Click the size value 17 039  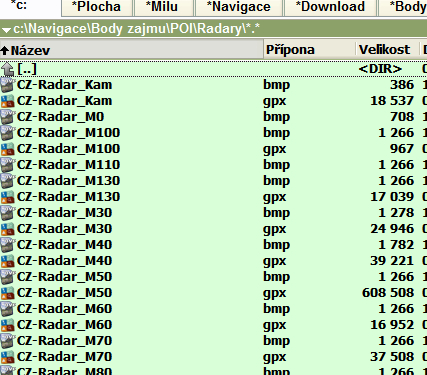[x=392, y=197]
